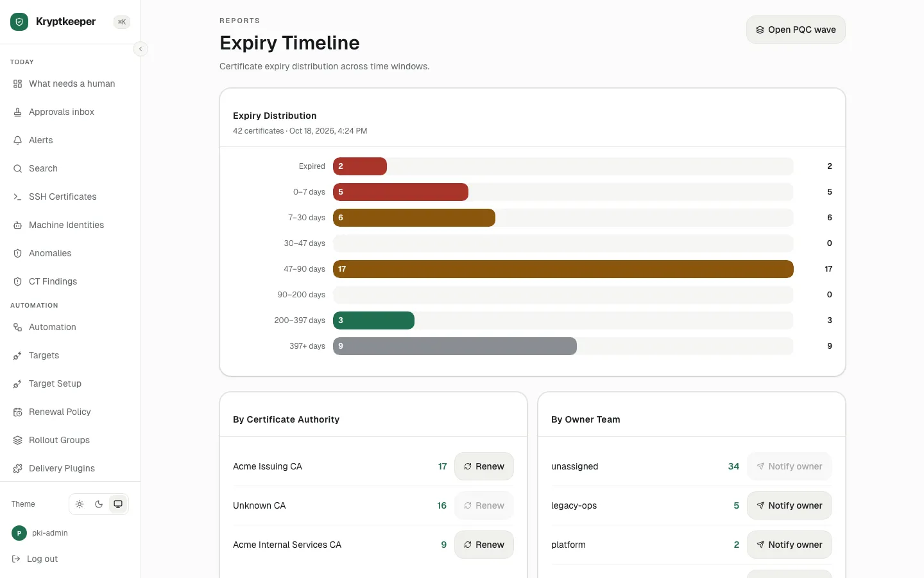Viewport: 924px width, 578px height.
Task: Click the "unassigned" owner team label
Action: coord(574,466)
